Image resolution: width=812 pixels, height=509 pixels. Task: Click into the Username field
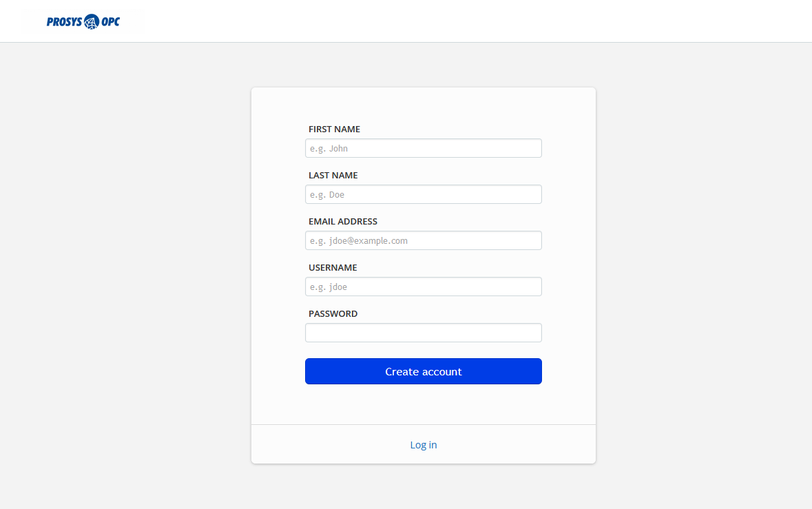pos(423,287)
